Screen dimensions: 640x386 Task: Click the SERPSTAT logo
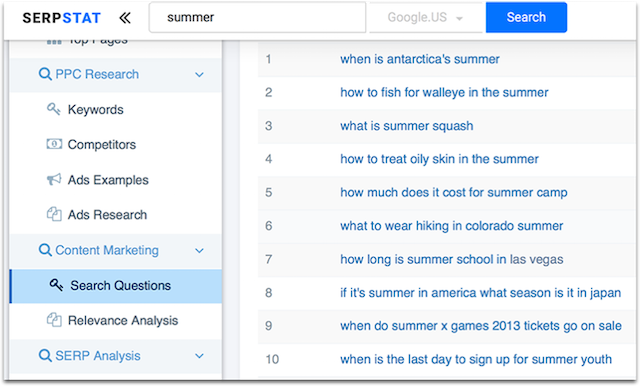click(x=62, y=18)
